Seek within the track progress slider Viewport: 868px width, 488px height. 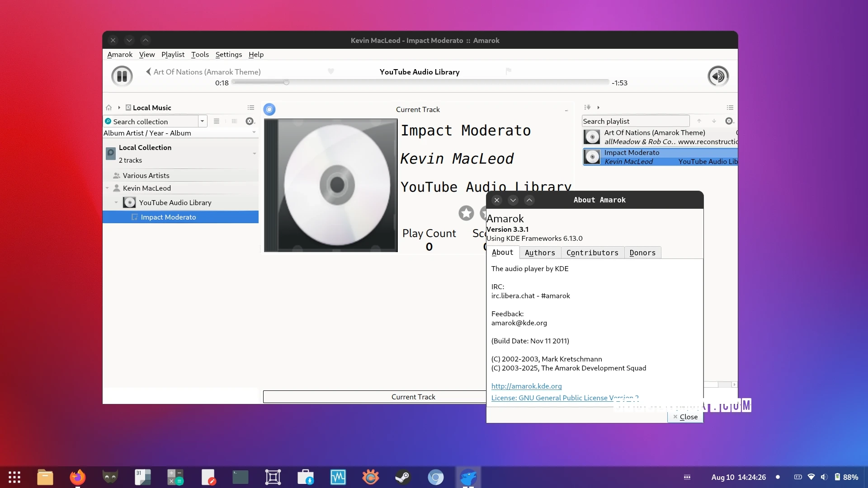pyautogui.click(x=420, y=82)
